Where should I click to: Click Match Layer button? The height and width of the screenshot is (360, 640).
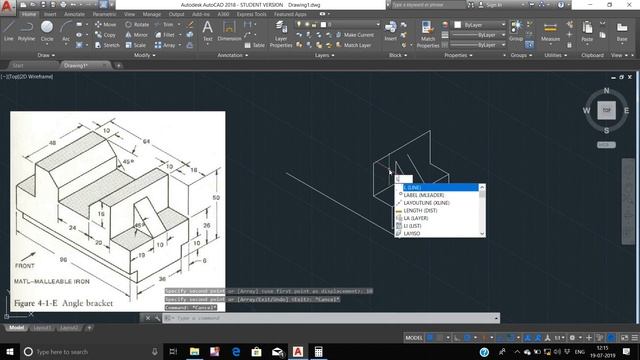coord(353,45)
